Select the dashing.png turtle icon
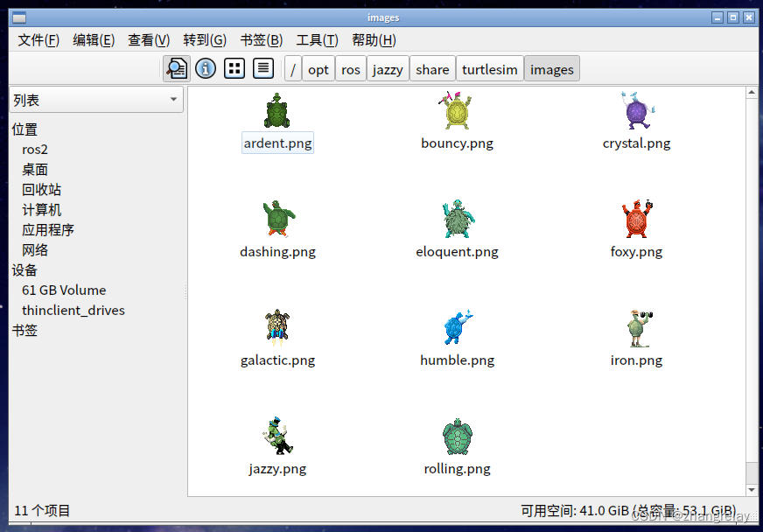The height and width of the screenshot is (532, 763). pos(279,219)
